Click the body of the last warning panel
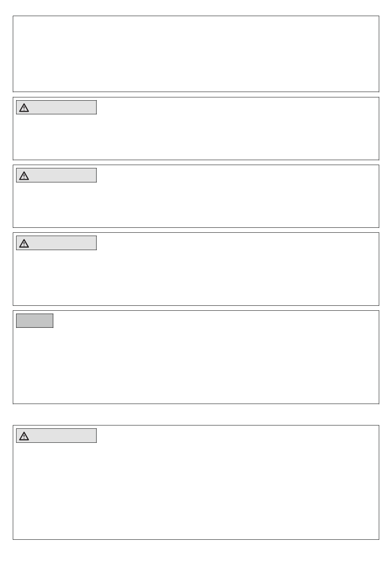392x567 pixels. tap(196, 491)
